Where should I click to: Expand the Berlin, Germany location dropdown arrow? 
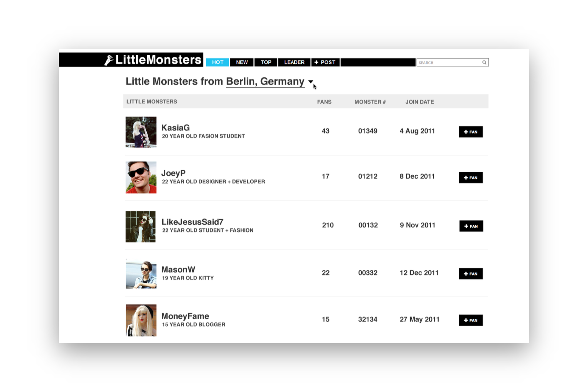(x=310, y=82)
